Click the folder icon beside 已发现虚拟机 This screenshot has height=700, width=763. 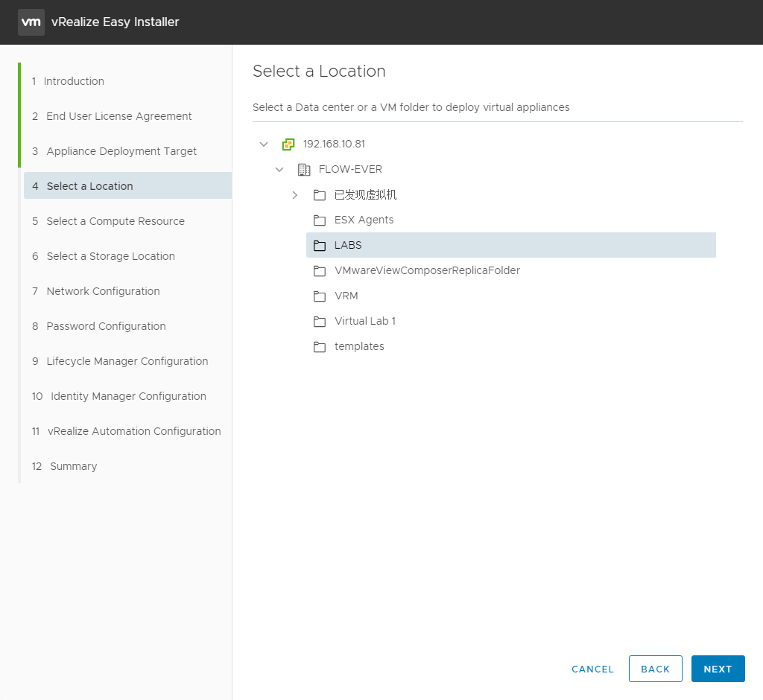coord(320,195)
